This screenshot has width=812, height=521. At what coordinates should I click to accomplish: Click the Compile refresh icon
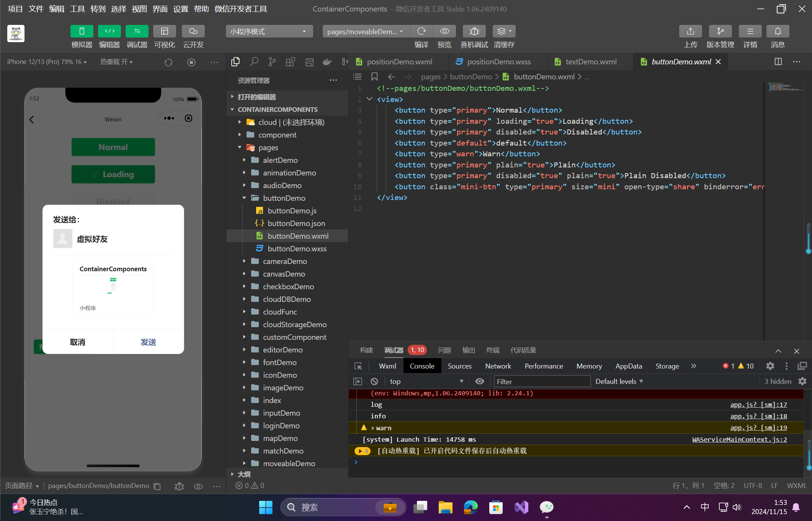pyautogui.click(x=421, y=31)
